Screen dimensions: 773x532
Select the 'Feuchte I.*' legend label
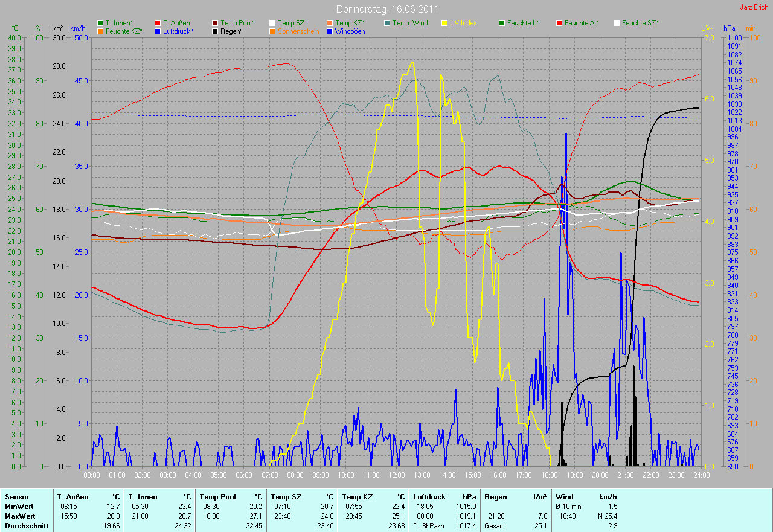pyautogui.click(x=523, y=23)
